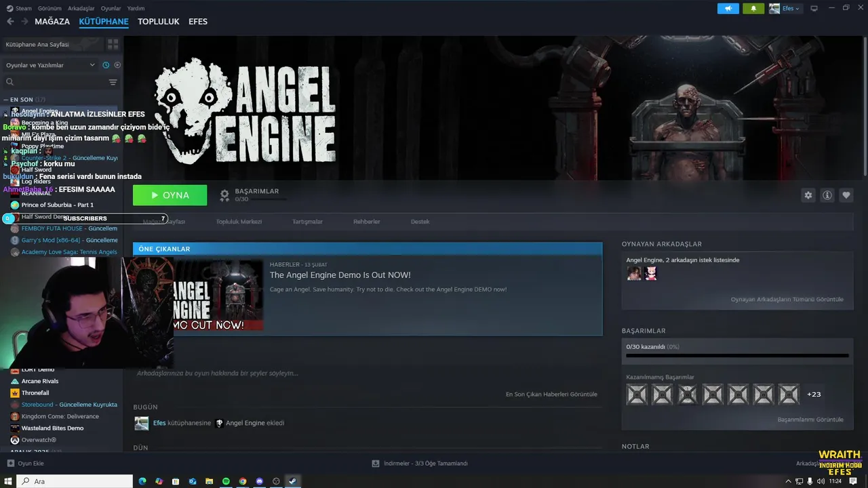The image size is (868, 488).
Task: Open the EFES profile tab
Action: tap(198, 22)
